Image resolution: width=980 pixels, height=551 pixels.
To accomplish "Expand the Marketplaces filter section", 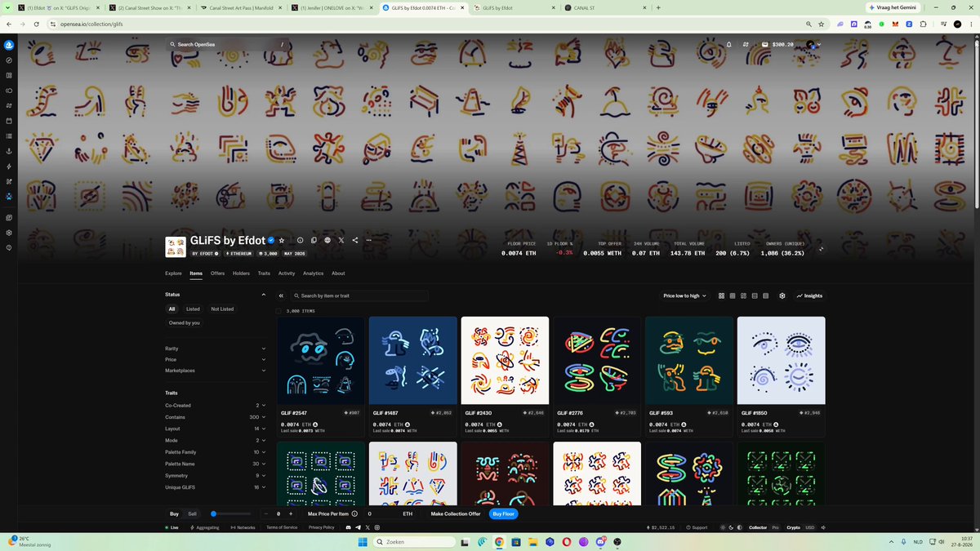I will (216, 371).
